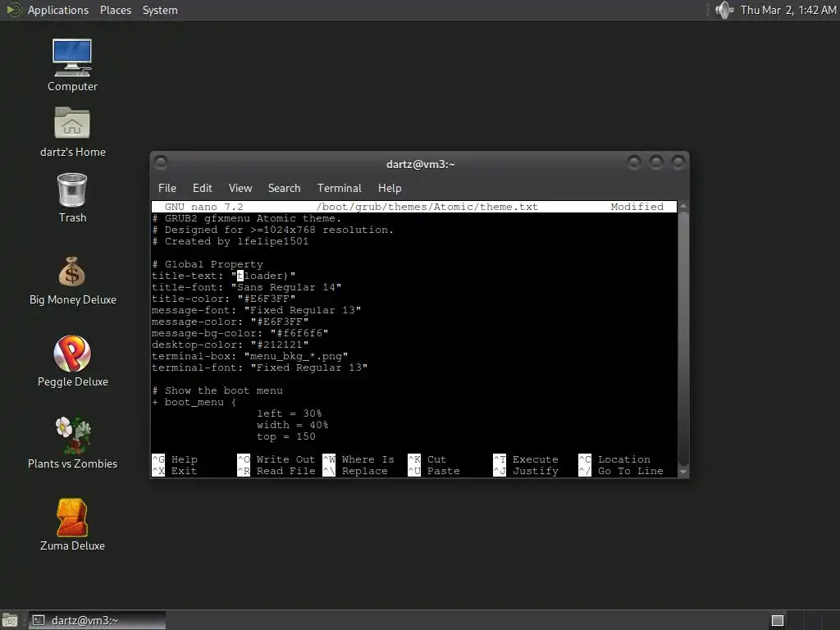This screenshot has width=840, height=630.
Task: Click the ^C Location shortcut label
Action: pos(614,459)
